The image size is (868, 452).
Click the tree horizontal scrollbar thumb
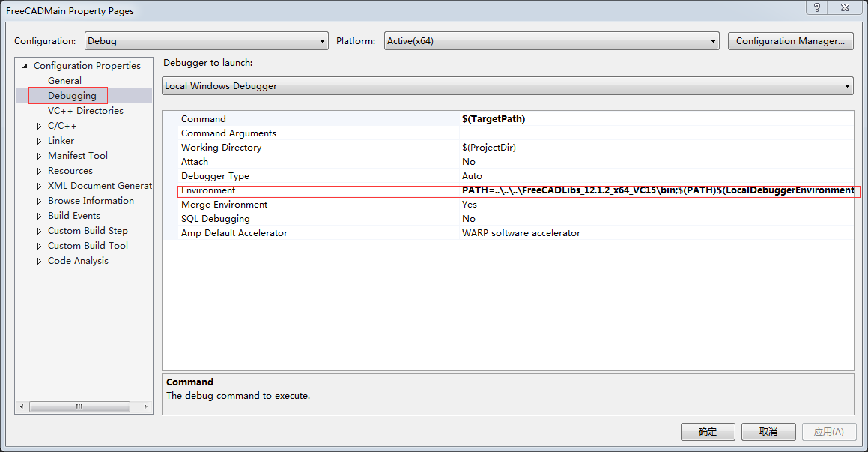pyautogui.click(x=79, y=406)
